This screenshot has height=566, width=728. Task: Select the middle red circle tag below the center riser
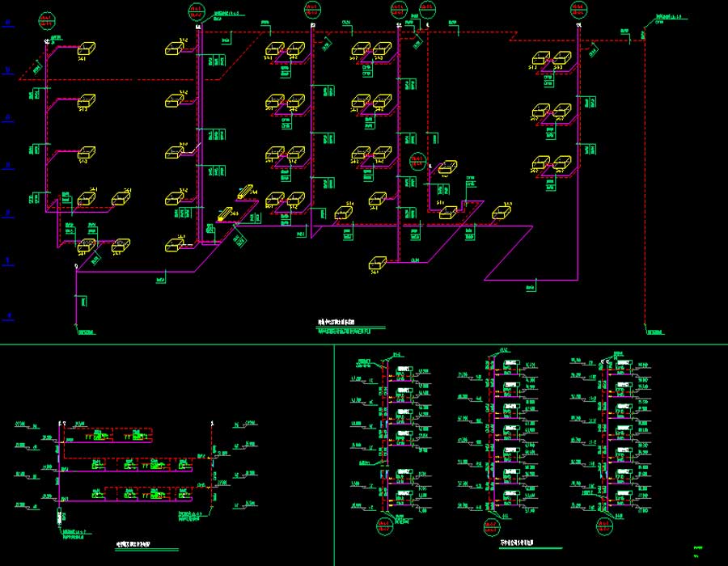[x=491, y=527]
